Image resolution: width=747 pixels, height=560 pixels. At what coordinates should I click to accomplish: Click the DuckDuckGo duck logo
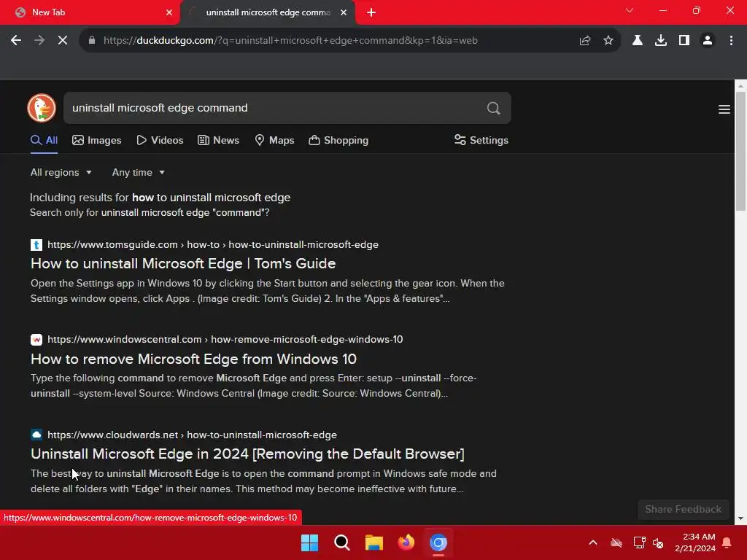click(42, 108)
